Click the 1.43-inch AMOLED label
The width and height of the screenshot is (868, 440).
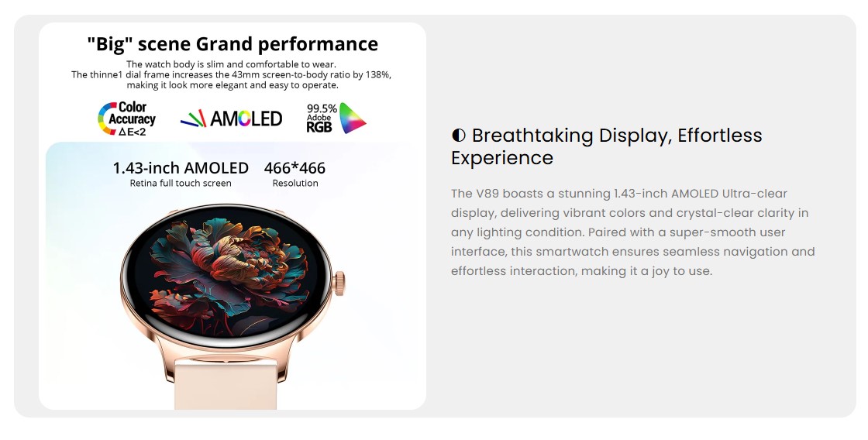(x=181, y=167)
